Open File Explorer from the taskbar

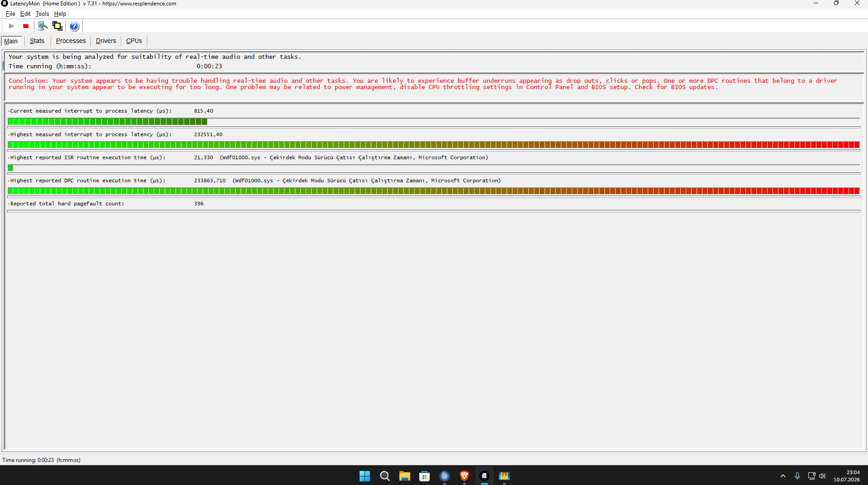pos(404,476)
